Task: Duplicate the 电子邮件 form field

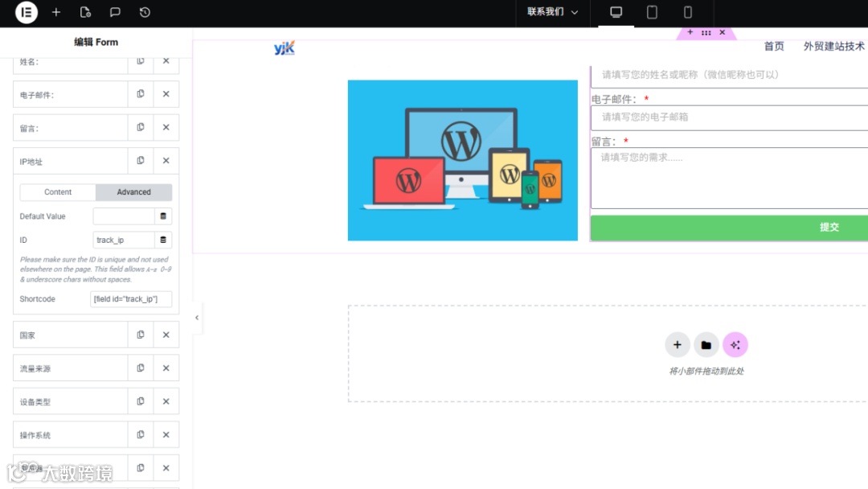Action: [141, 94]
